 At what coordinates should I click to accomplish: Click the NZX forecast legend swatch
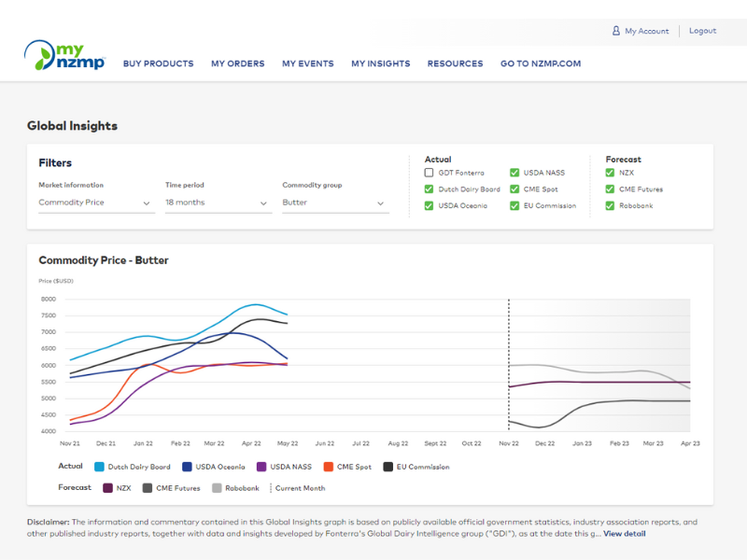coord(107,488)
